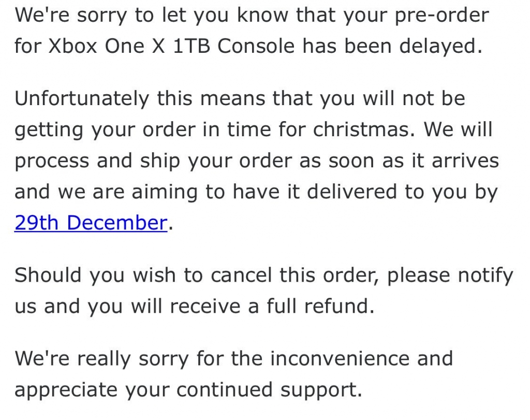Click the opening words 'We're sorry'
Image resolution: width=530 pixels, height=420 pixels.
(x=71, y=16)
